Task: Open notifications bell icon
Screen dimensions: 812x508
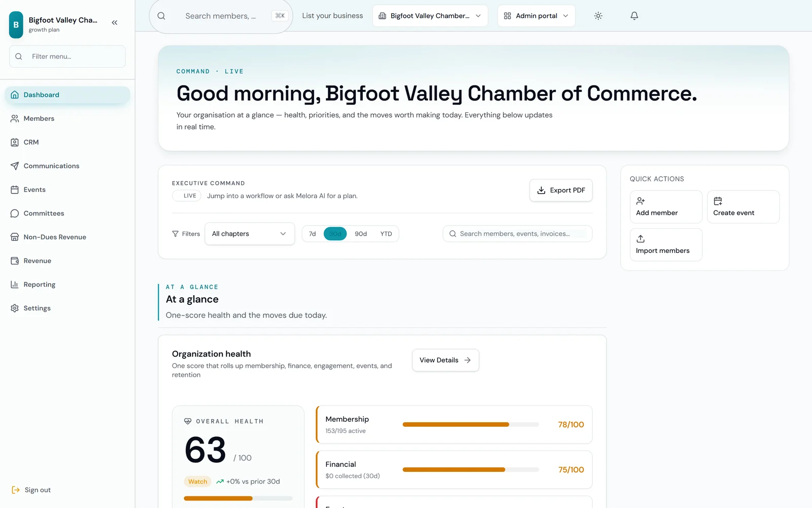Action: point(634,16)
